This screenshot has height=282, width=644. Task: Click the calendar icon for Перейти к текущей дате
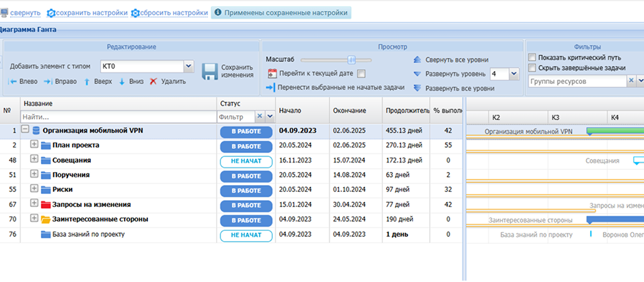click(x=272, y=73)
